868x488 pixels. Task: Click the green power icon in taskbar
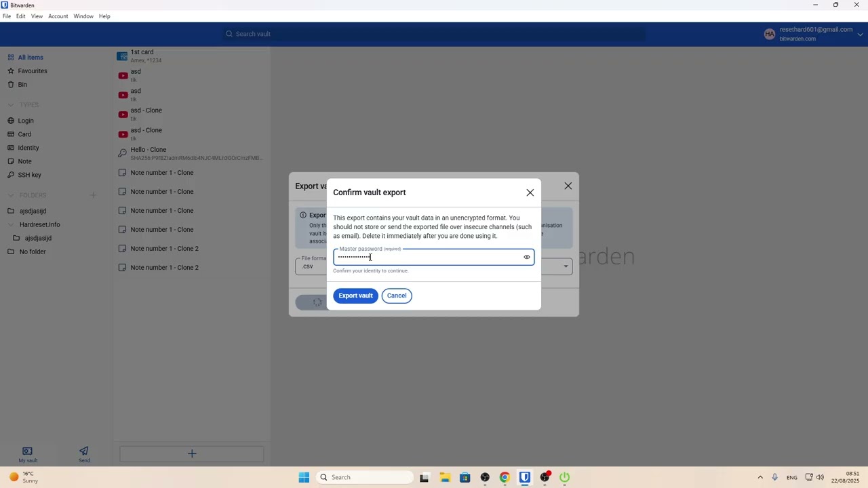click(x=564, y=477)
